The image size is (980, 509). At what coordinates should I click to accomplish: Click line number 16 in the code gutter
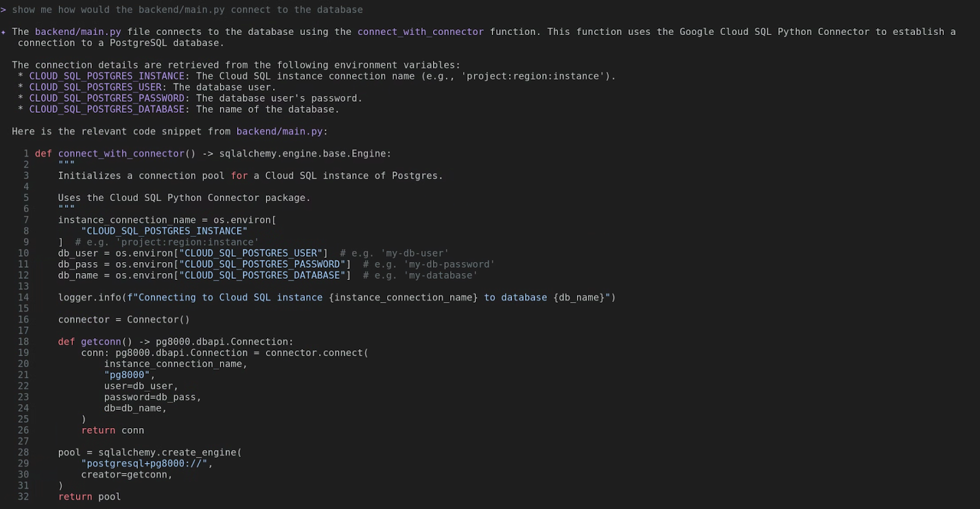[23, 320]
